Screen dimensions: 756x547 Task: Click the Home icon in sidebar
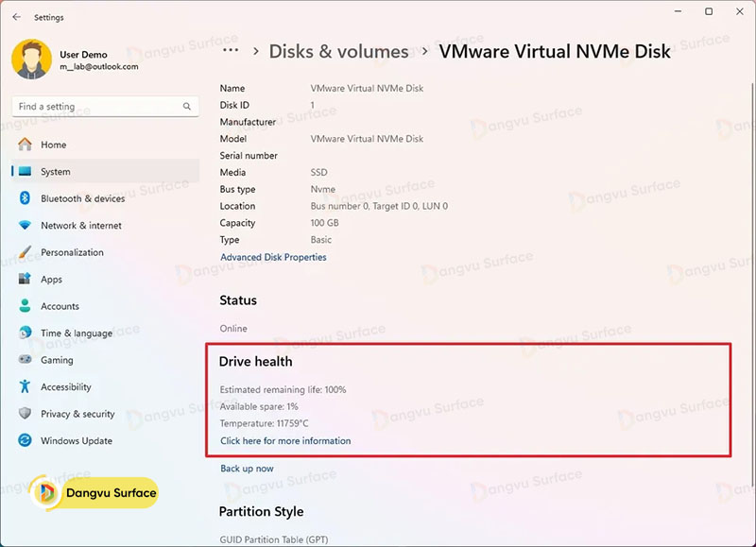click(24, 145)
